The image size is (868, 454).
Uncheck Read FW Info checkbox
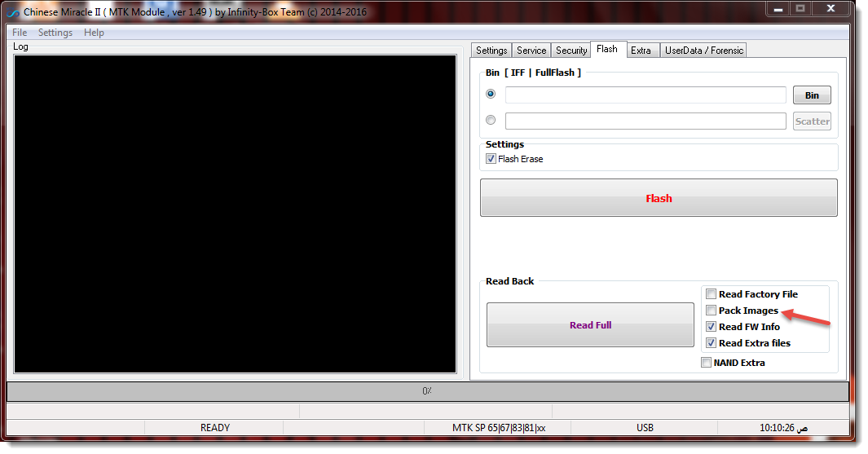(x=712, y=327)
